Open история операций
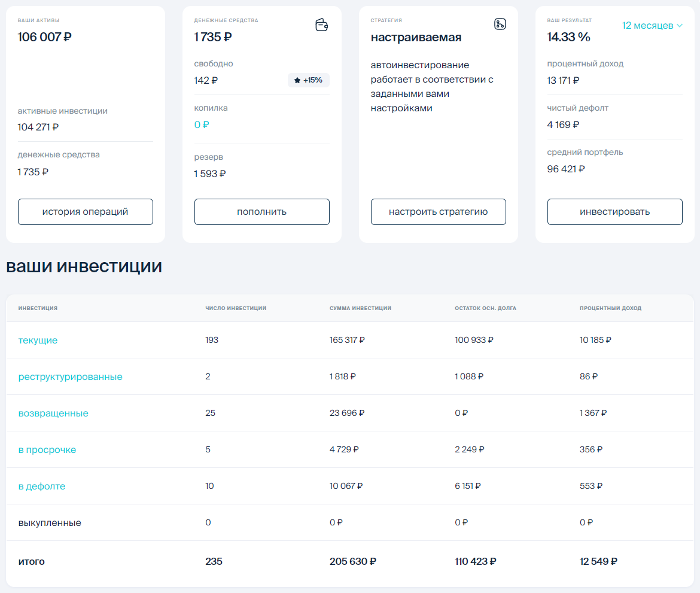The height and width of the screenshot is (593, 700). pyautogui.click(x=85, y=211)
